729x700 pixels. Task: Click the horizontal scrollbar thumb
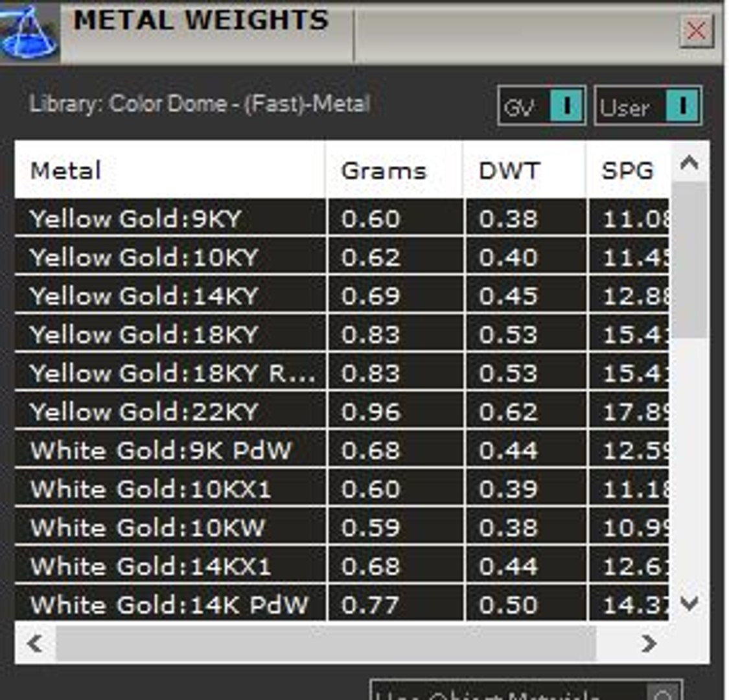(325, 643)
